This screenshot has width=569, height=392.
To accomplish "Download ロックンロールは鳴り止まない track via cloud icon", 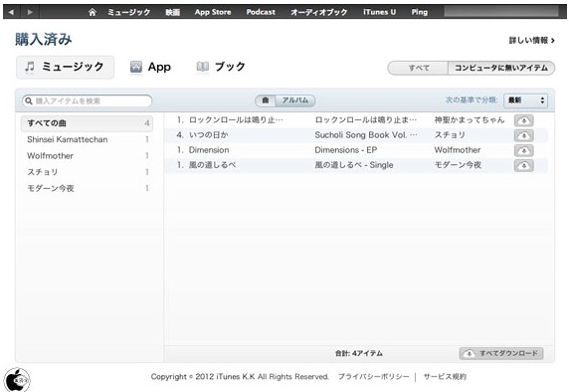I will (523, 120).
